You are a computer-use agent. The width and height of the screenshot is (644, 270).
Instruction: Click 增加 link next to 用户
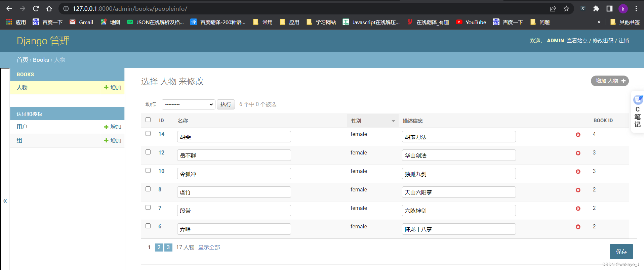tap(113, 127)
